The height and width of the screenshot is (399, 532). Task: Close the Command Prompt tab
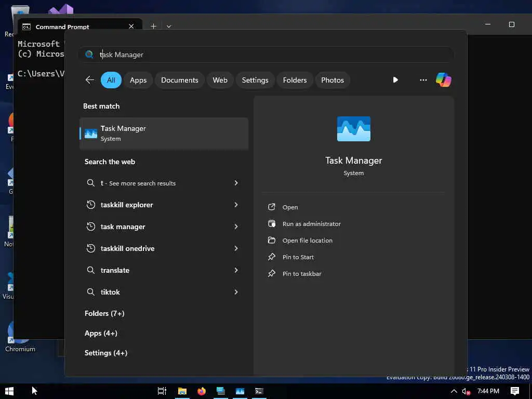click(131, 26)
